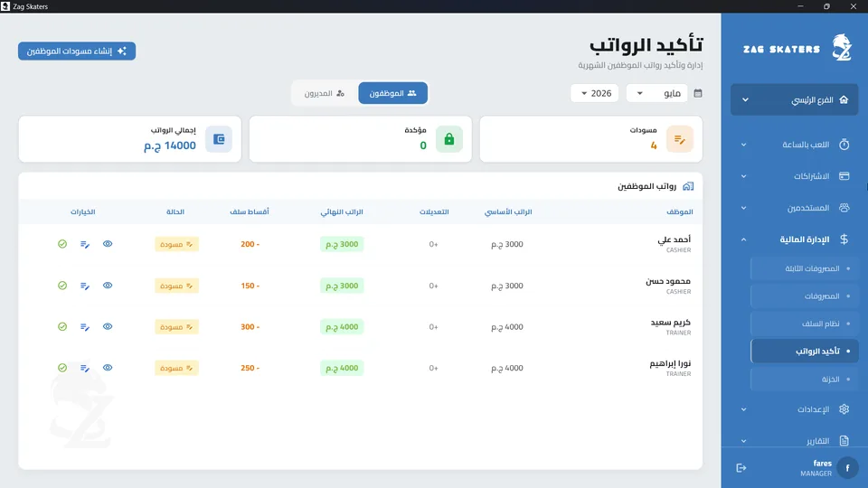This screenshot has width=868, height=488.
Task: Click the أقساط سلف column header
Action: point(250,211)
